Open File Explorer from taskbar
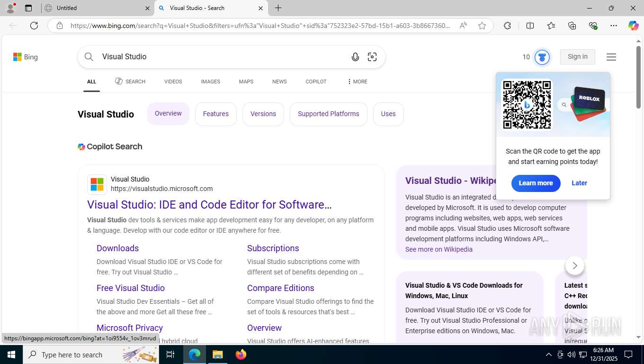The width and height of the screenshot is (644, 364). coord(217,355)
